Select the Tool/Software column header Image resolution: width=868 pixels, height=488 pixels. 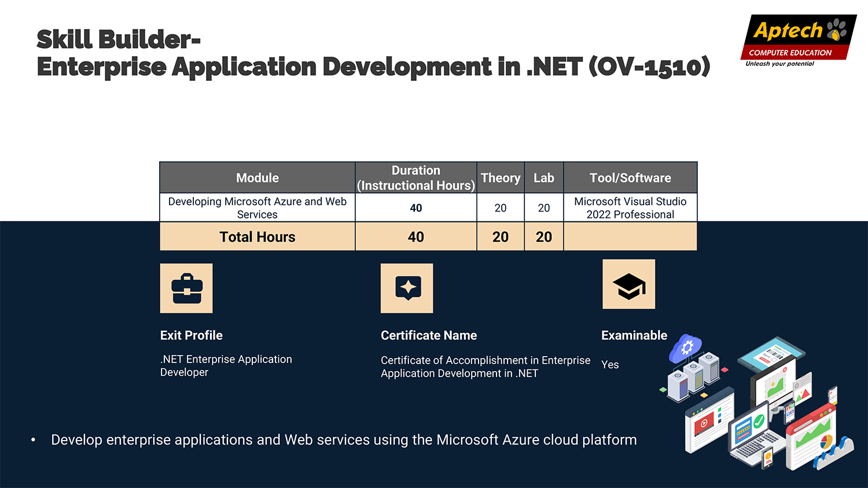coord(630,178)
